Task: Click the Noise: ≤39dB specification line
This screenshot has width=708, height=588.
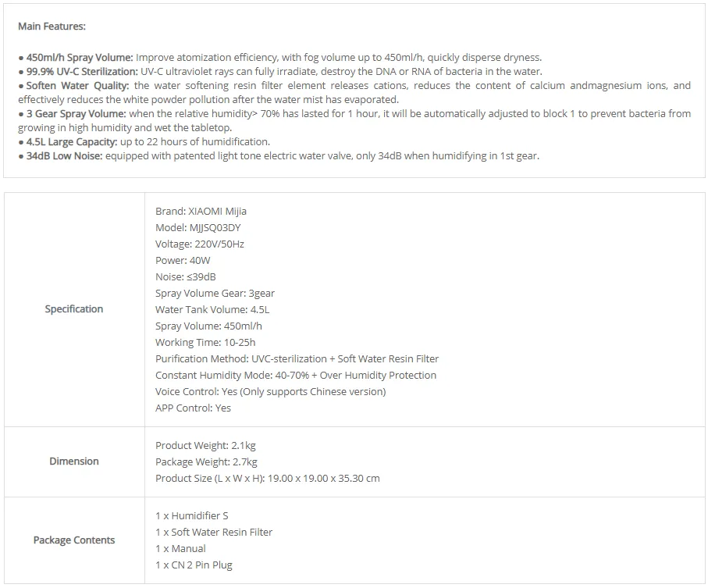Action: pyautogui.click(x=186, y=277)
